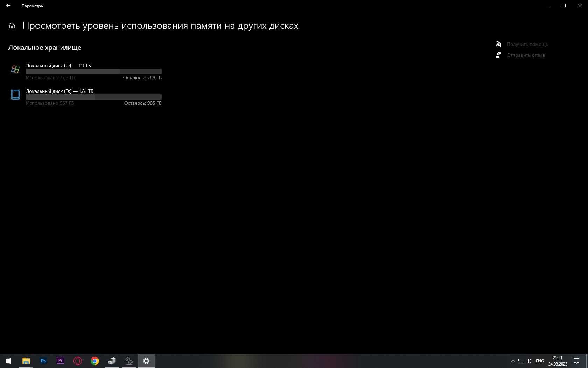Open the Opera browser from the taskbar

coord(78,361)
